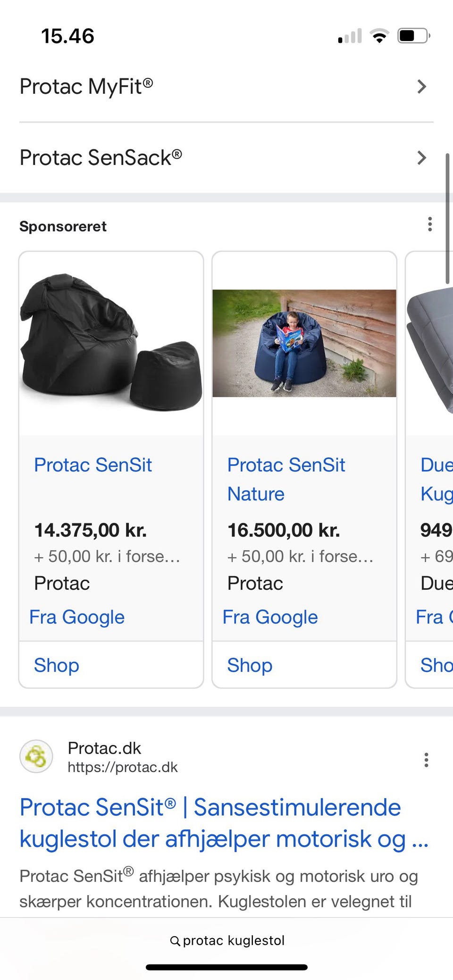Viewport: 453px width, 980px height.
Task: Open the Protac SenSit Nature title link
Action: pos(286,479)
